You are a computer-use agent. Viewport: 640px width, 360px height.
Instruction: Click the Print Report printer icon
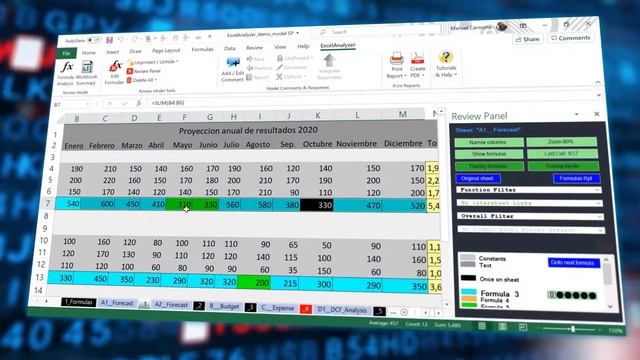(x=396, y=59)
